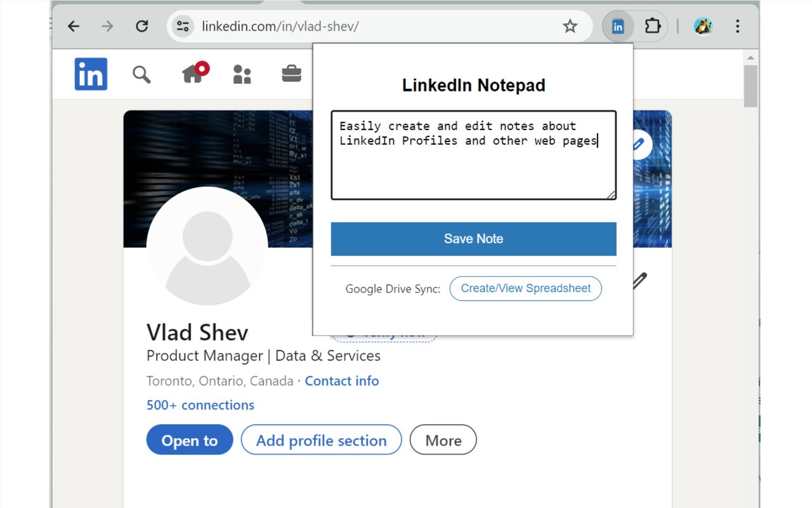
Task: Go to LinkedIn Home icon
Action: tap(193, 74)
